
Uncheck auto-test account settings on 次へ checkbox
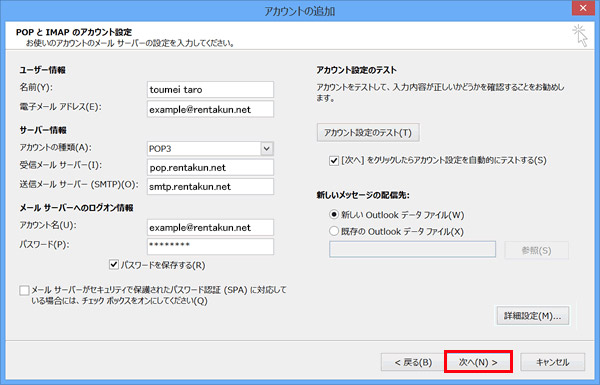334,160
